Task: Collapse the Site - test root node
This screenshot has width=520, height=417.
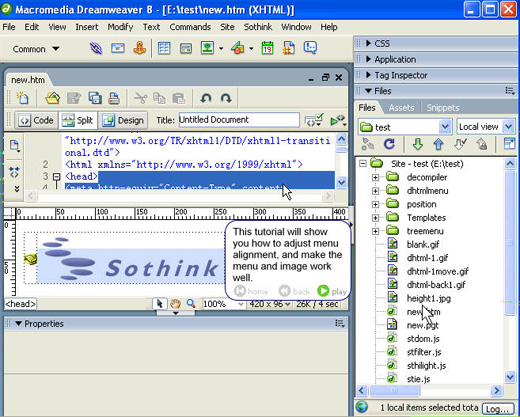Action: click(x=363, y=164)
